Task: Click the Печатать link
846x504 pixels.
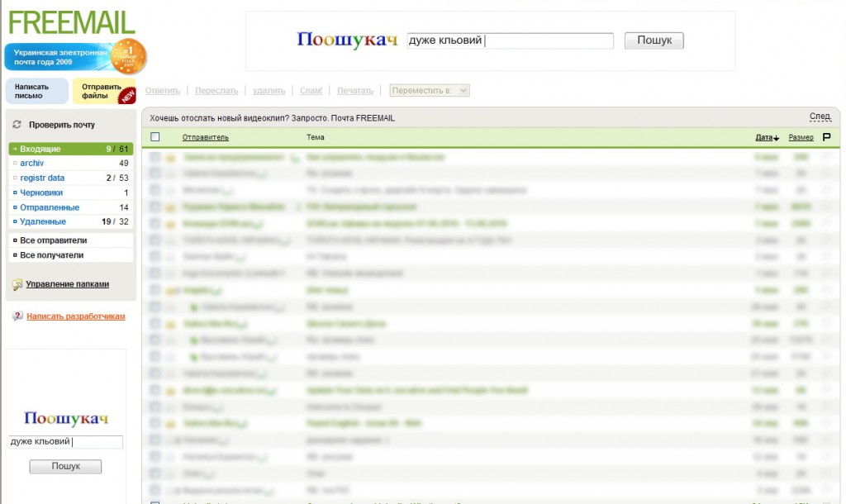Action: tap(355, 91)
